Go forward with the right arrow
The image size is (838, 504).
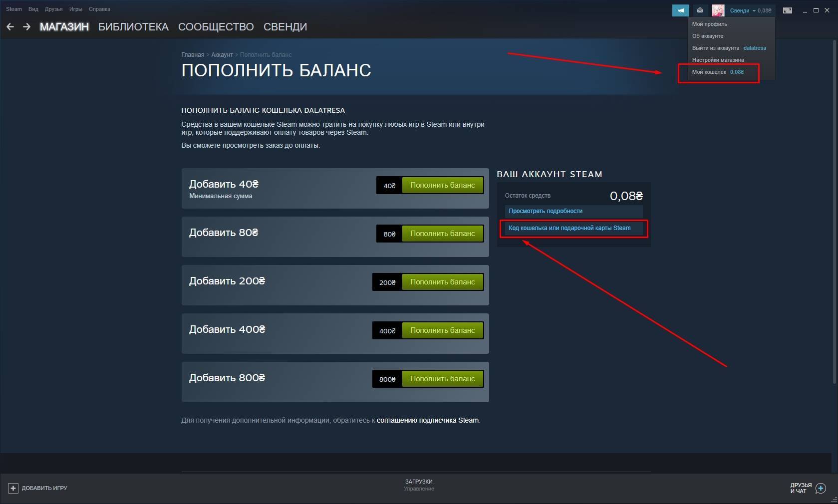(26, 27)
